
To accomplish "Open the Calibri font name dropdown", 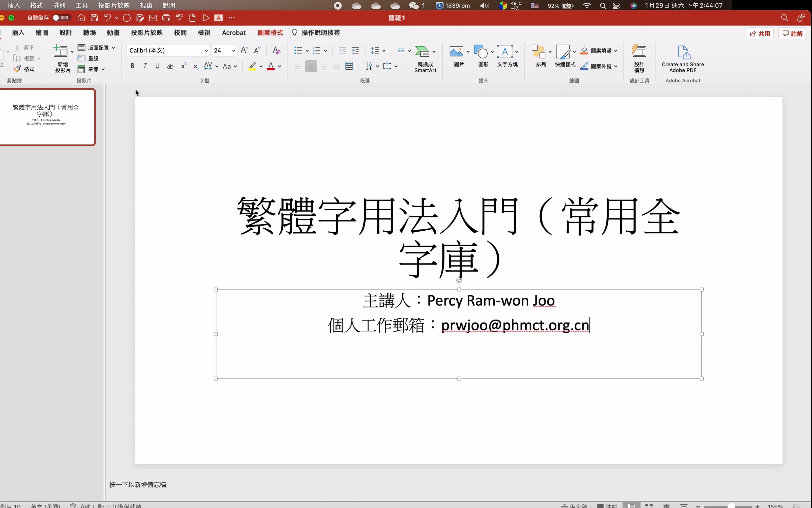I will (206, 50).
